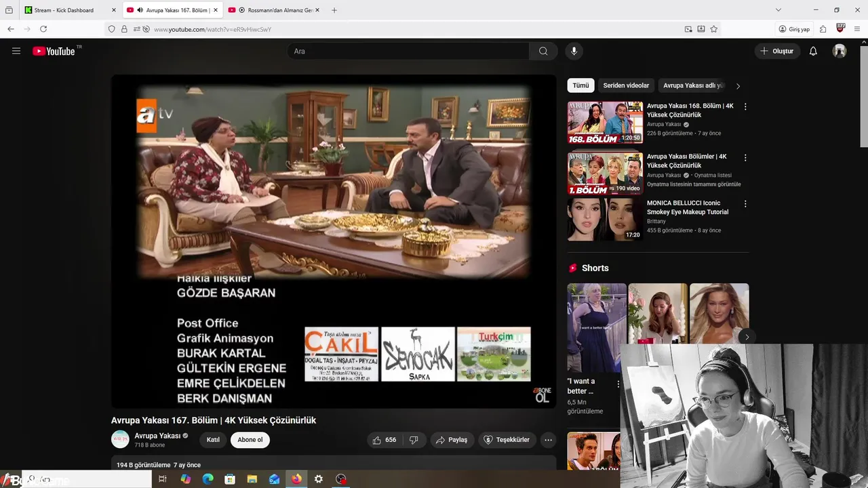
Task: Go back in browser
Action: point(11,29)
